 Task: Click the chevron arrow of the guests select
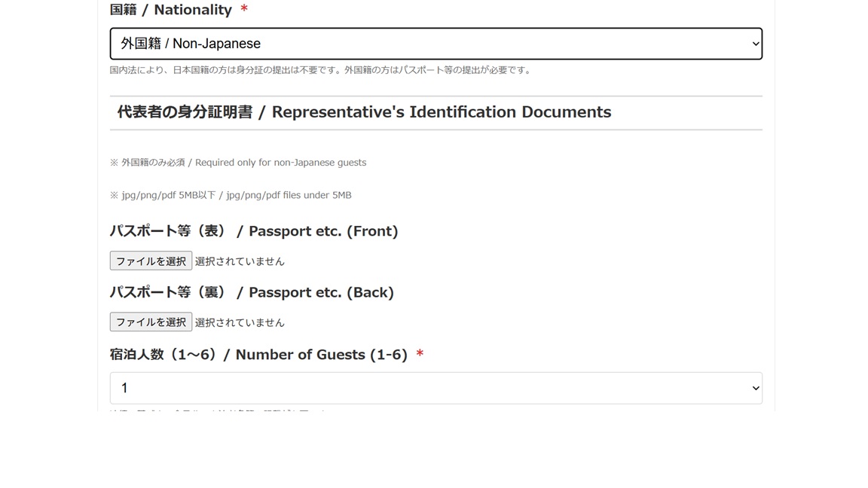pos(756,388)
